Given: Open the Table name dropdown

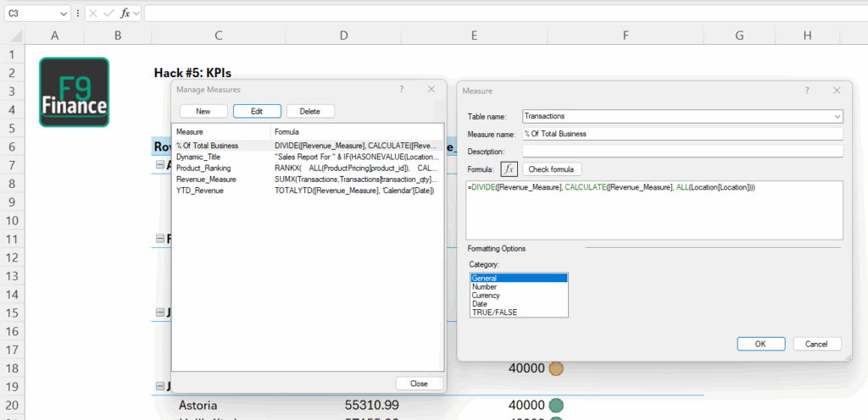Looking at the screenshot, I should [837, 116].
